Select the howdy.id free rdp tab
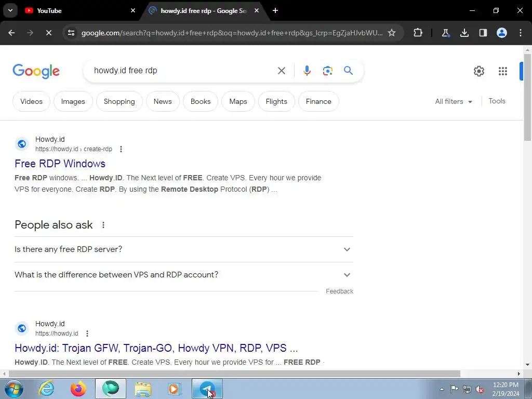The height and width of the screenshot is (399, 532). pyautogui.click(x=204, y=10)
